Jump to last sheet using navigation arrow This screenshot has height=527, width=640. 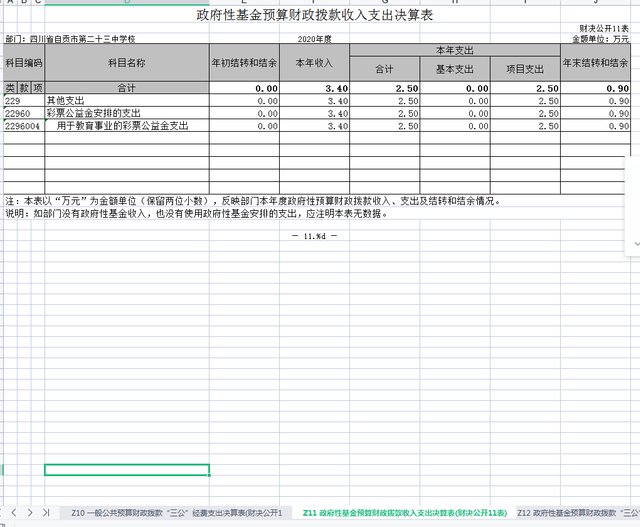tap(45, 512)
